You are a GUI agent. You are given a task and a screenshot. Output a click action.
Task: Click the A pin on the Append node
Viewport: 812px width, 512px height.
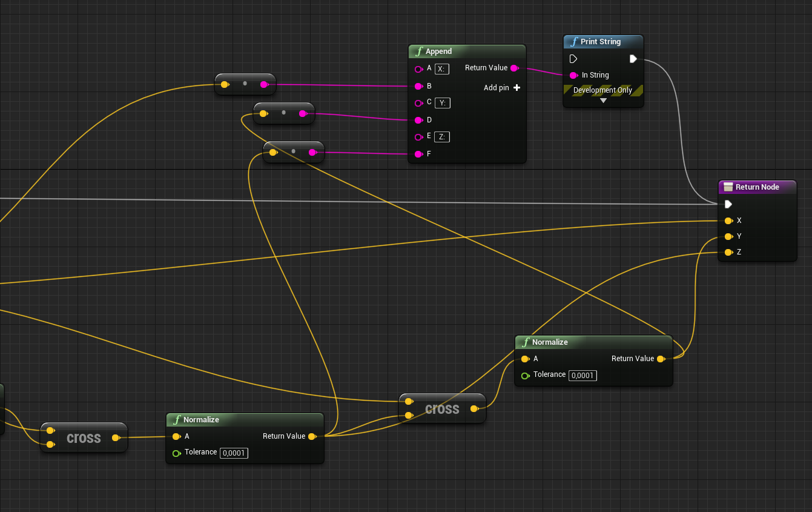click(418, 69)
